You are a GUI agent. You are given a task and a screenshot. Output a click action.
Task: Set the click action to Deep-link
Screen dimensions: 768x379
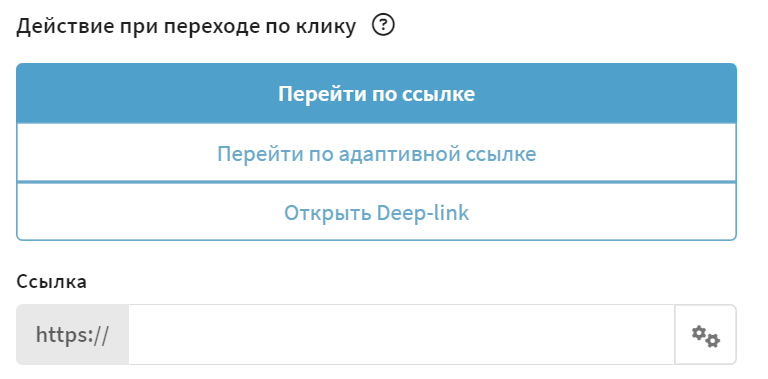click(x=376, y=213)
